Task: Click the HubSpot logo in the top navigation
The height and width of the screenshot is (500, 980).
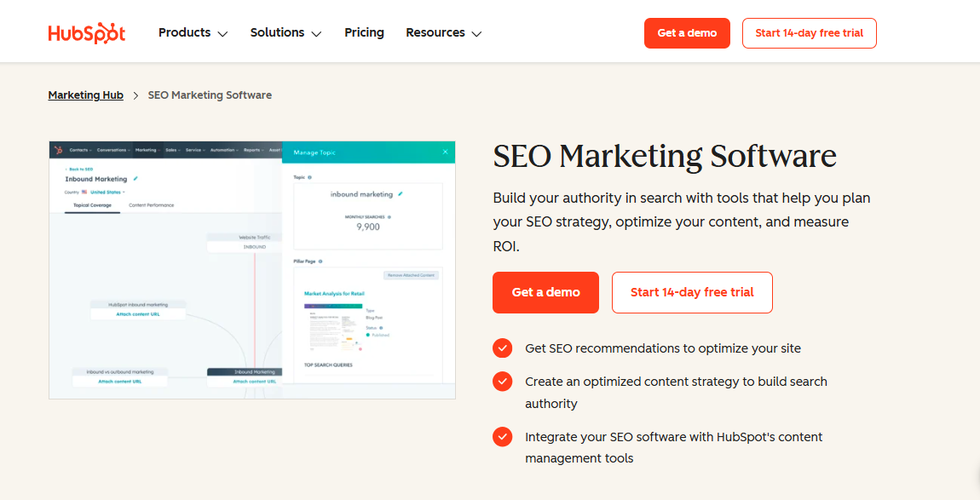Action: click(87, 32)
